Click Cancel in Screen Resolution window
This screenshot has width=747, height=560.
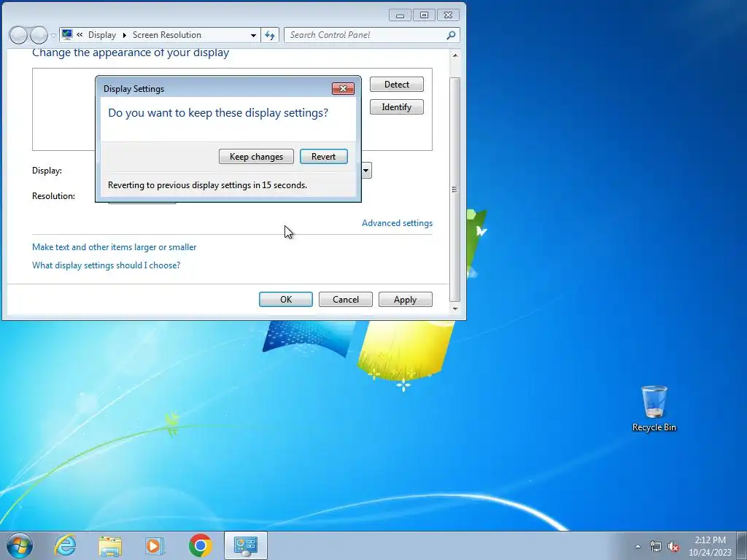345,300
